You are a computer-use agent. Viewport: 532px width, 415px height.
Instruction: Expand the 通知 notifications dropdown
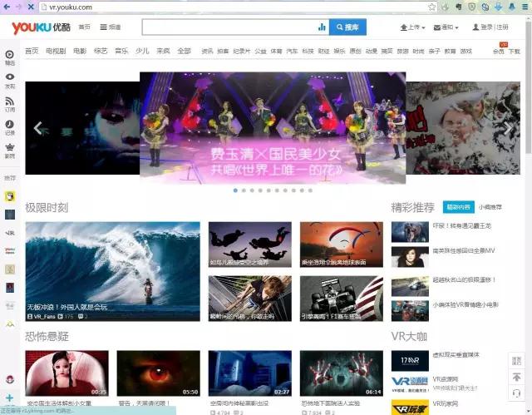(446, 27)
